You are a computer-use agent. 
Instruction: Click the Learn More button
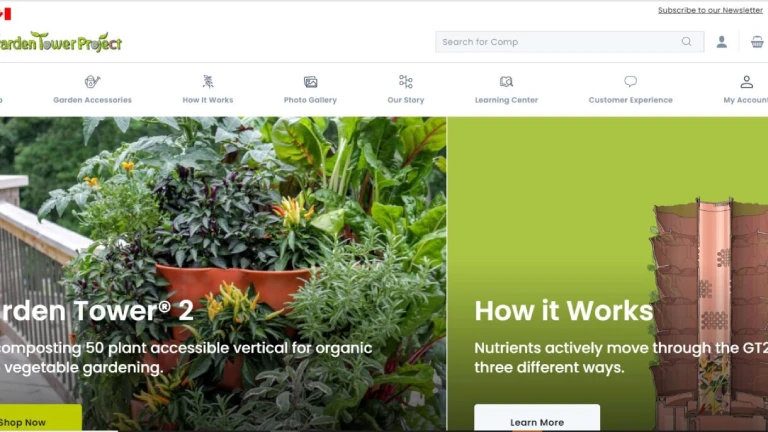(x=537, y=418)
